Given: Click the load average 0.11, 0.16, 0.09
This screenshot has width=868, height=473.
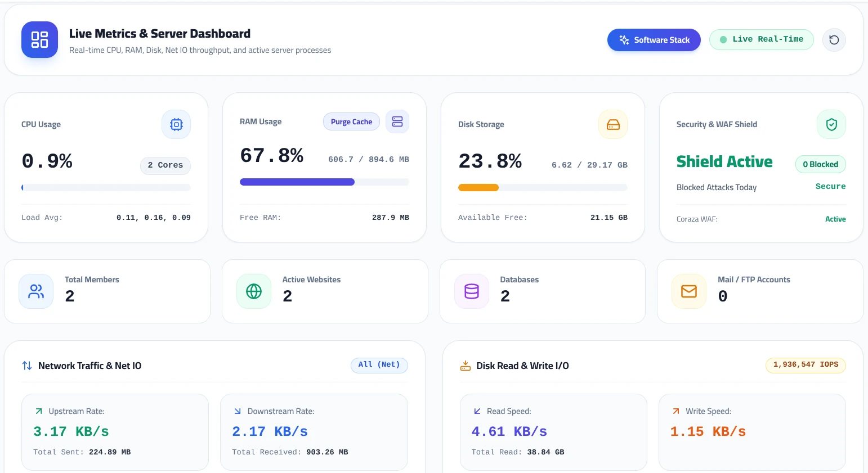Looking at the screenshot, I should click(x=154, y=218).
